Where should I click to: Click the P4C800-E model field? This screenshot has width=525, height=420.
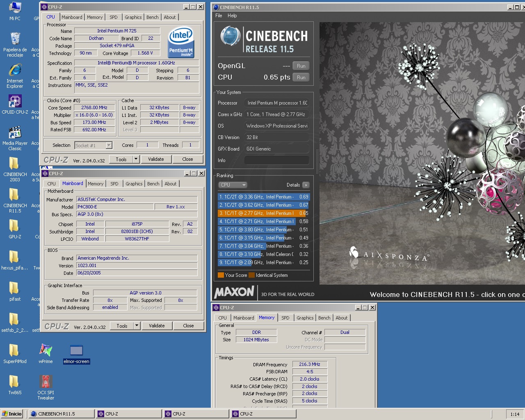(115, 207)
